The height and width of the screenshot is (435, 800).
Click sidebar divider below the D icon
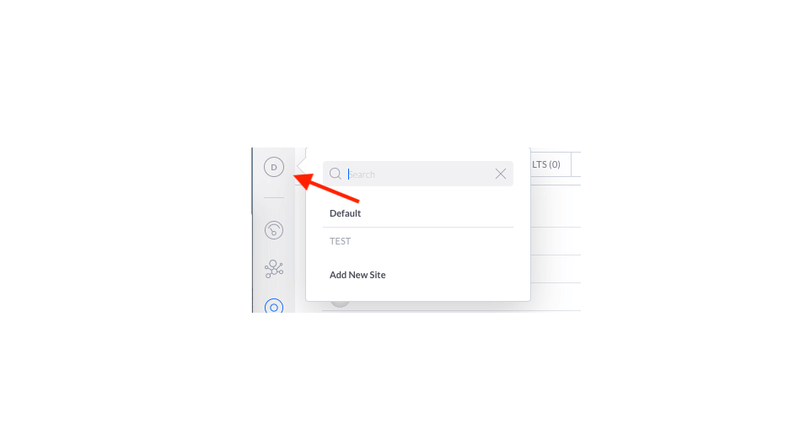tap(274, 198)
